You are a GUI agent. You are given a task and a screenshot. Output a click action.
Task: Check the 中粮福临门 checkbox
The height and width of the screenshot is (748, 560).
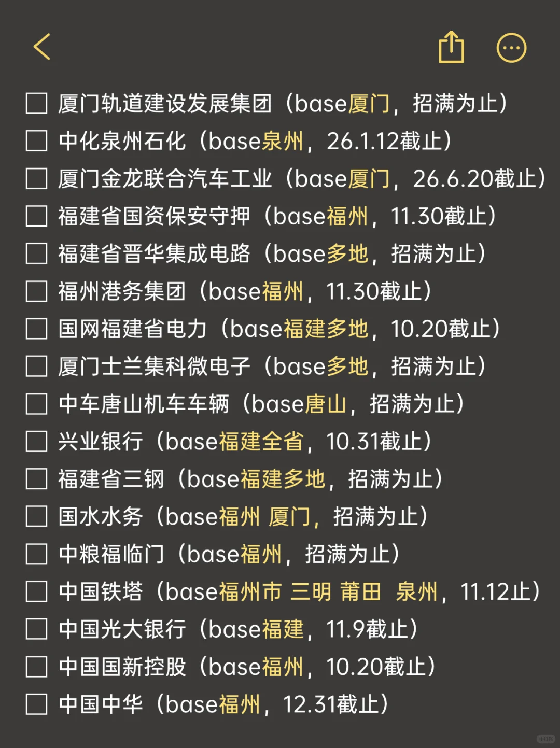(37, 554)
